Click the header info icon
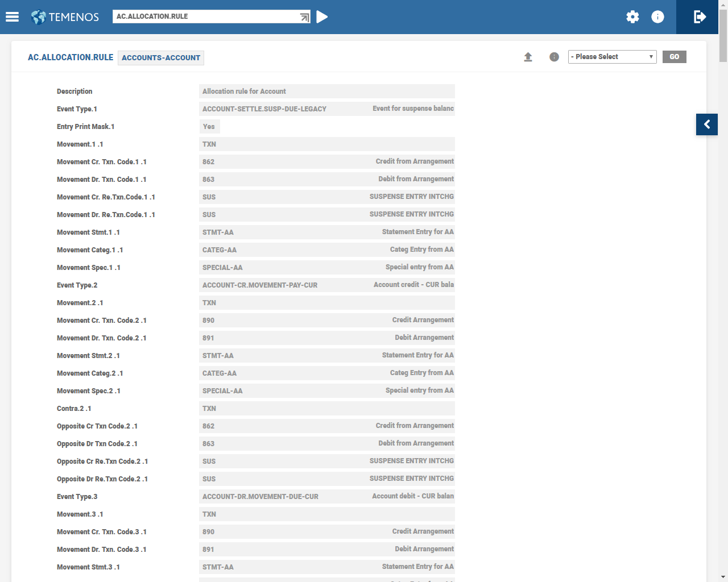Viewport: 728px width, 582px height. coord(657,17)
